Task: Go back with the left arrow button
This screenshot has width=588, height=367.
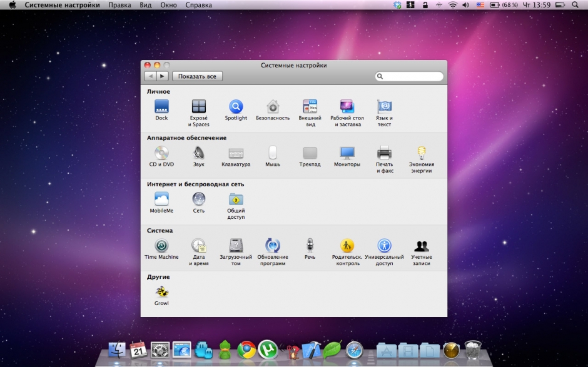Action: [x=150, y=76]
